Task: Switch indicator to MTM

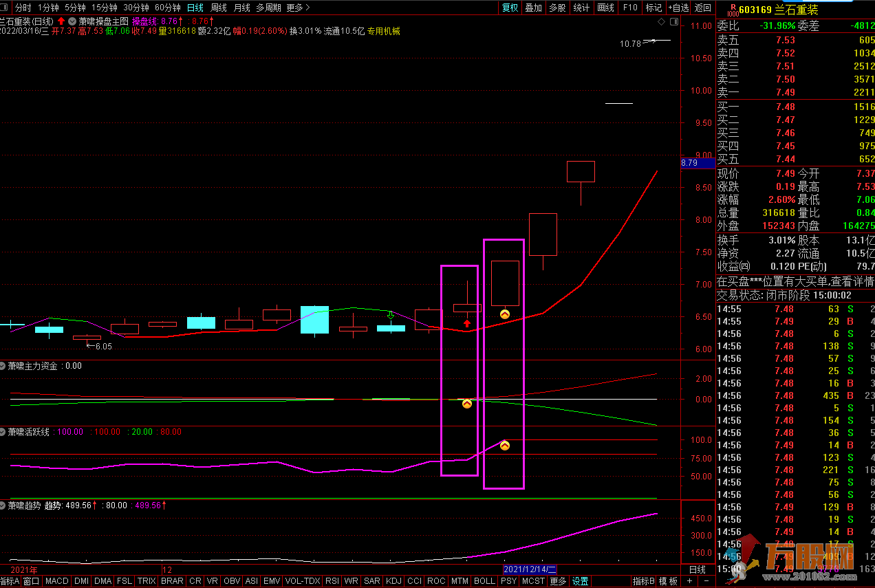Action: 460,581
